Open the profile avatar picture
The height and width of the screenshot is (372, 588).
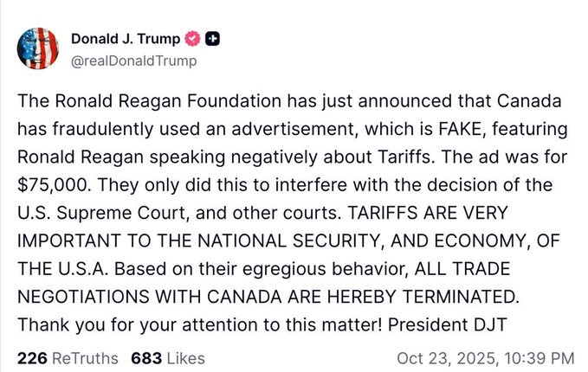38,48
